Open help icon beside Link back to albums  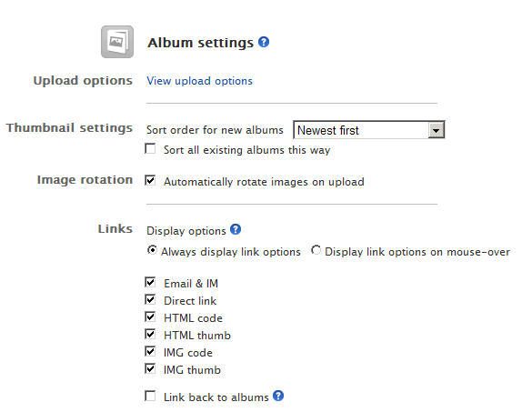278,396
